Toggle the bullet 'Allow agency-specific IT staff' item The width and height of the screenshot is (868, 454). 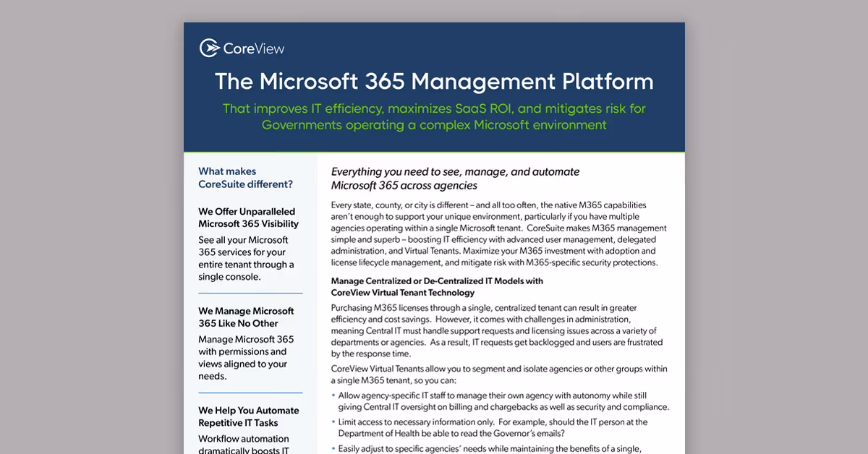pos(499,401)
